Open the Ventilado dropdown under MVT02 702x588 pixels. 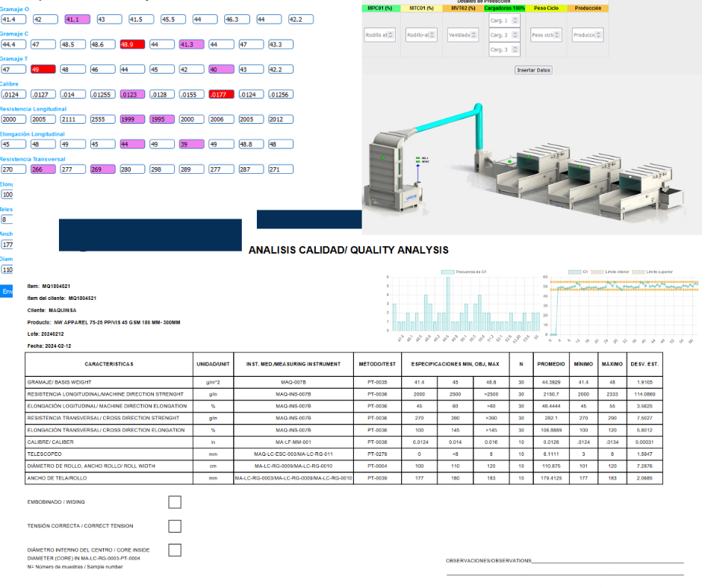click(465, 34)
